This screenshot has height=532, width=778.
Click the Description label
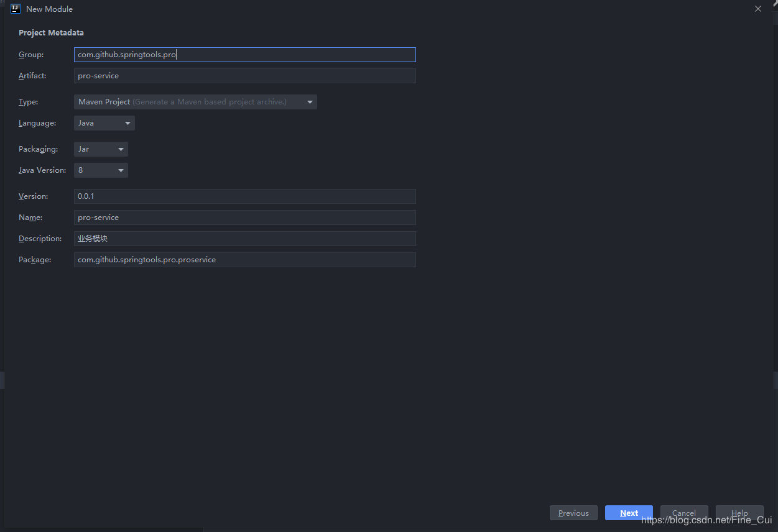coord(40,239)
